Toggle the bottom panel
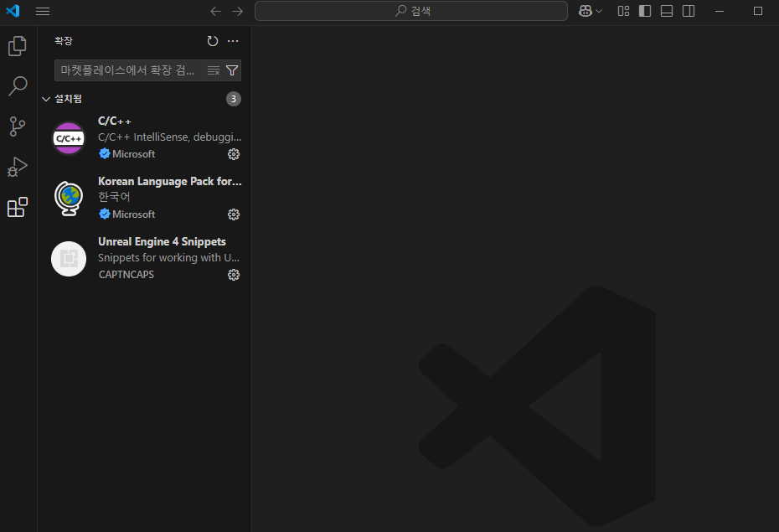The width and height of the screenshot is (779, 532). [667, 11]
